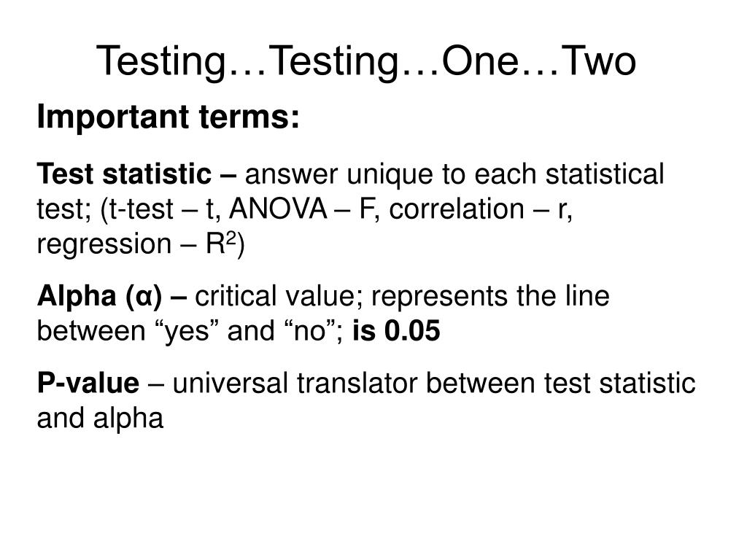The height and width of the screenshot is (560, 747).
Task: Click the bold P-value term
Action: click(88, 383)
